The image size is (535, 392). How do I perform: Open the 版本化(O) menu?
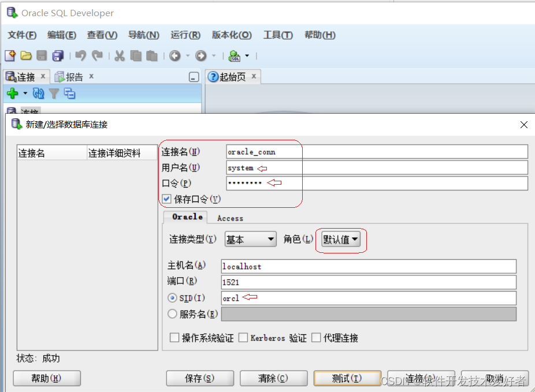coord(232,35)
